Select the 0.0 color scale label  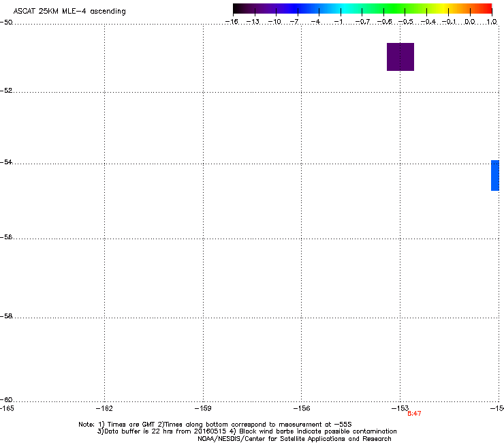470,22
